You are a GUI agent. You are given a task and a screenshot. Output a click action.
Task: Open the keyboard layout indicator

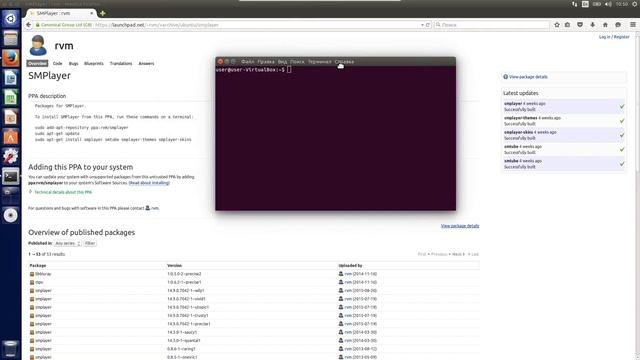[585, 4]
